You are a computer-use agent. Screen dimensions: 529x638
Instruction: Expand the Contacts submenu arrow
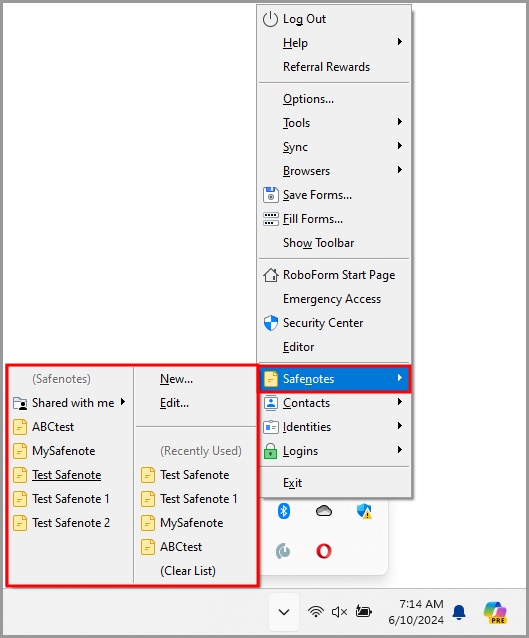[400, 402]
